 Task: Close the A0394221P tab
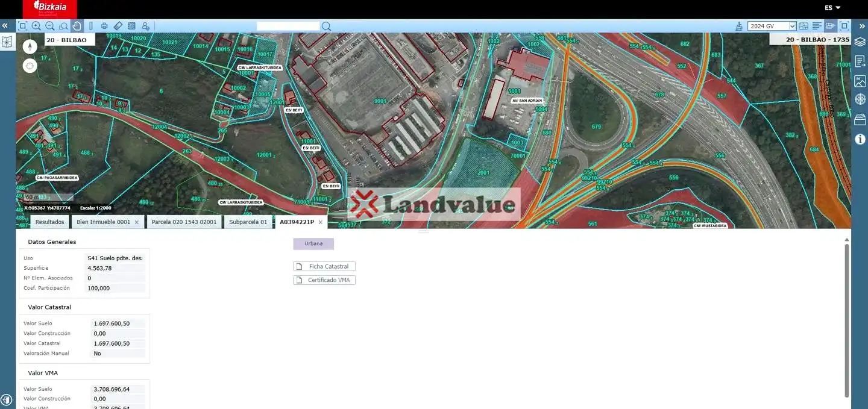pos(321,222)
